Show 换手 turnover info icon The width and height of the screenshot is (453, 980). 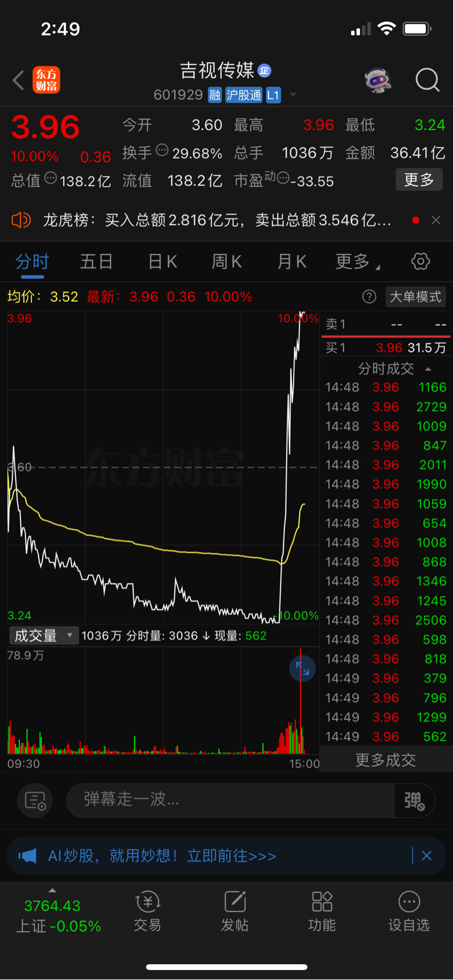(162, 151)
